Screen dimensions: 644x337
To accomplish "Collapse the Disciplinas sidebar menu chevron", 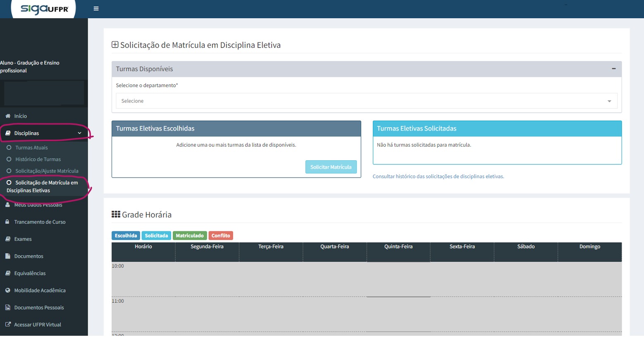I will click(x=79, y=133).
